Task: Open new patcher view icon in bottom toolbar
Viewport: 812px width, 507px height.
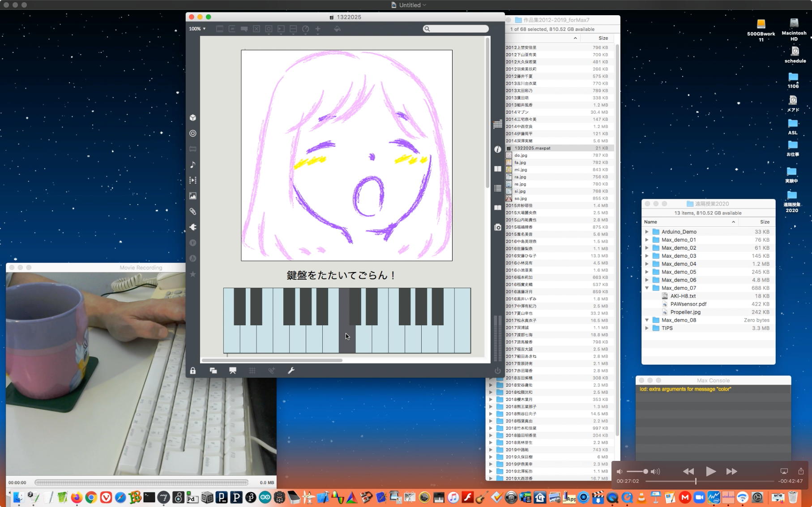Action: click(213, 371)
